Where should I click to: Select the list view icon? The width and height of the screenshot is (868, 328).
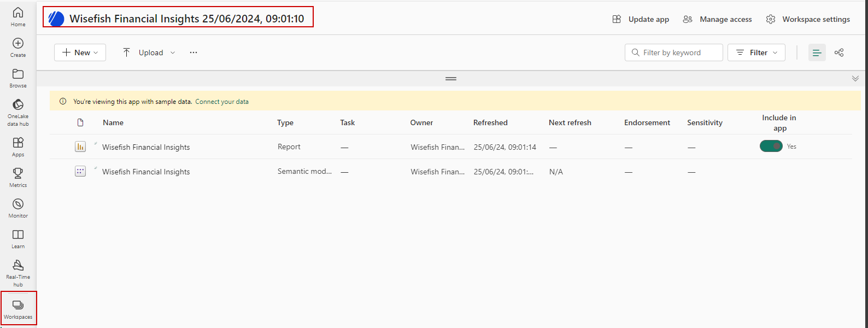point(817,52)
